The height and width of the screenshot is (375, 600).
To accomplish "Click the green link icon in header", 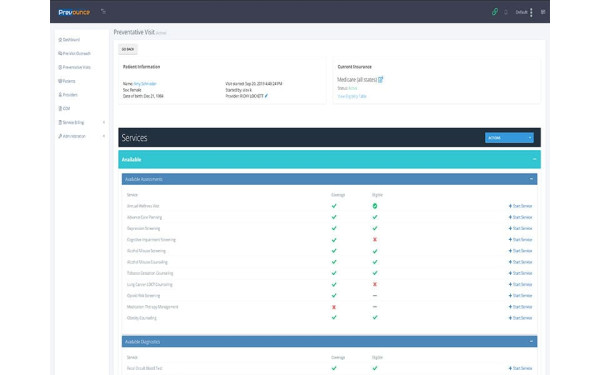I will coord(495,11).
